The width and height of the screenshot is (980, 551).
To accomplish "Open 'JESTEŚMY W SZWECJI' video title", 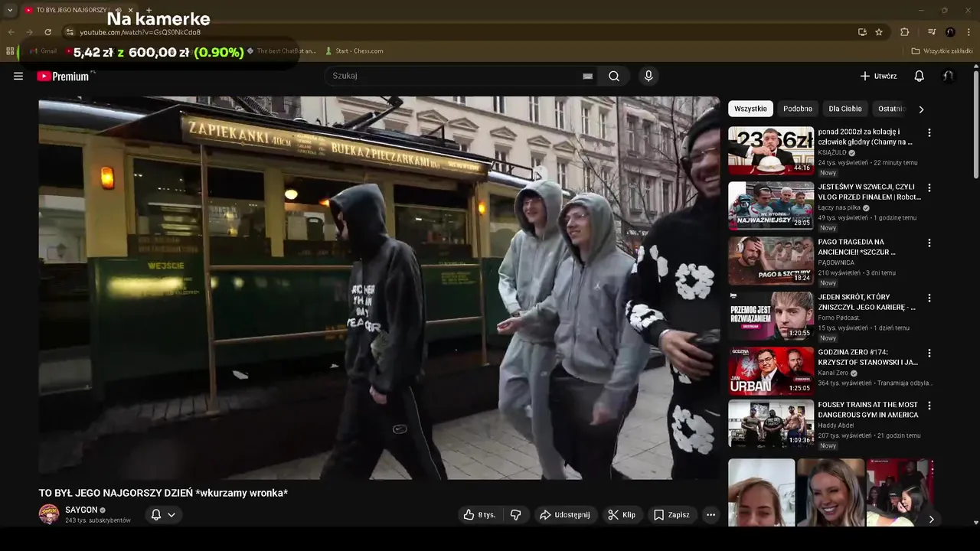I will [x=870, y=191].
